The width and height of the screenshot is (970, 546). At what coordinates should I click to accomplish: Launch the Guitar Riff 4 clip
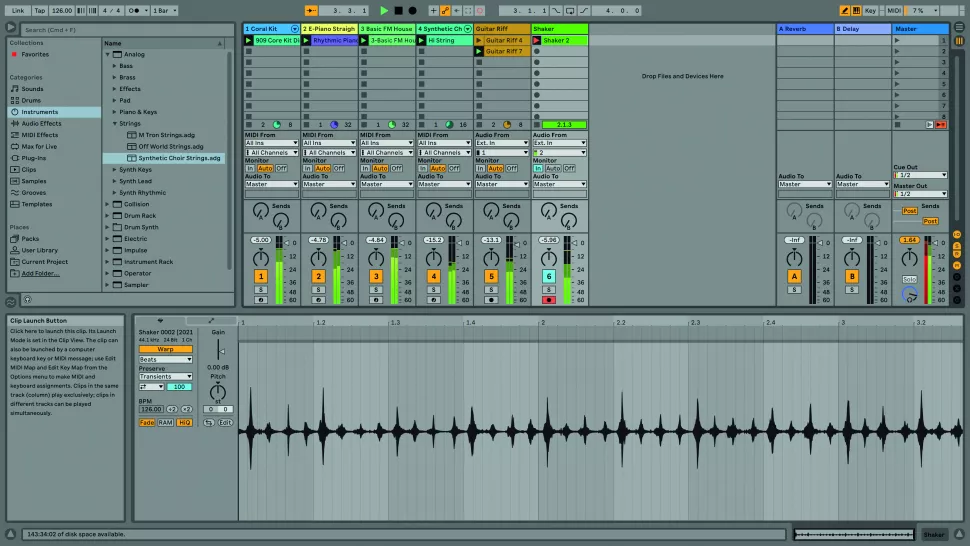pyautogui.click(x=479, y=40)
